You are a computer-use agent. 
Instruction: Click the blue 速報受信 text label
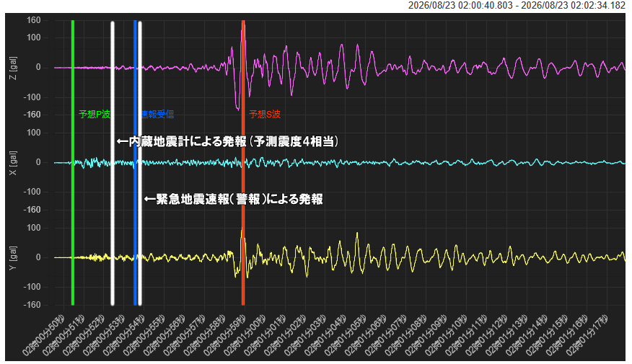pos(158,115)
